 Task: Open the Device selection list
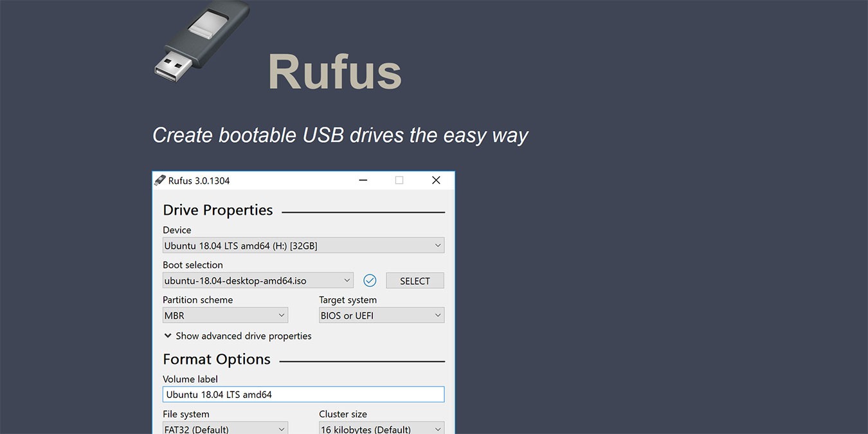coord(302,245)
